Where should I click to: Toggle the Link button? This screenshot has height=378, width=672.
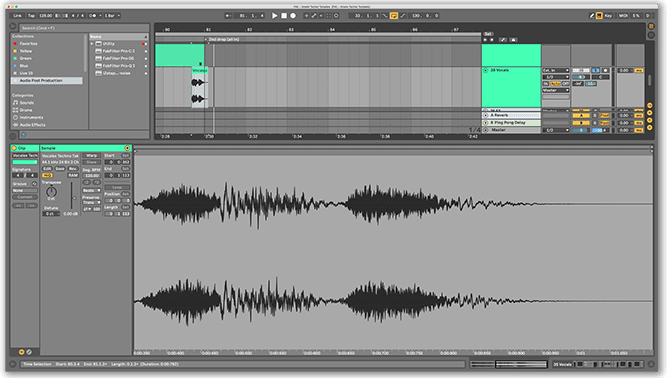pos(17,15)
